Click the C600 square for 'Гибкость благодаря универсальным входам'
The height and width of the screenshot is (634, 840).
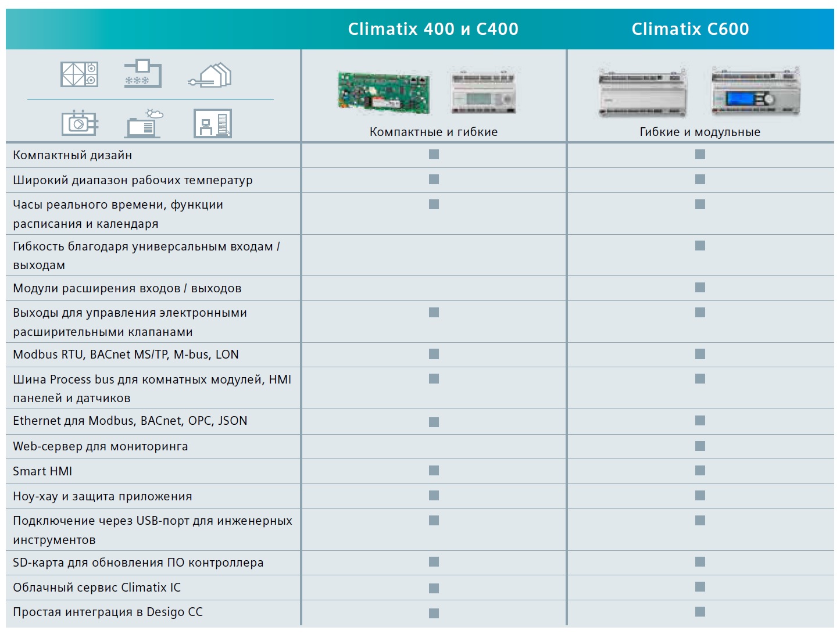700,246
